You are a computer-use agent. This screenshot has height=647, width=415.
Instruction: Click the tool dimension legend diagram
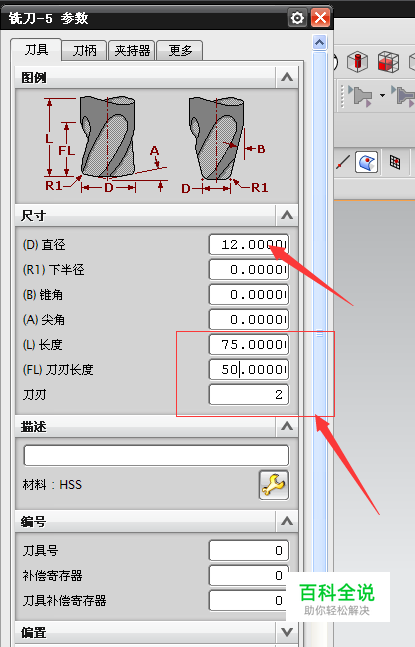pos(156,146)
